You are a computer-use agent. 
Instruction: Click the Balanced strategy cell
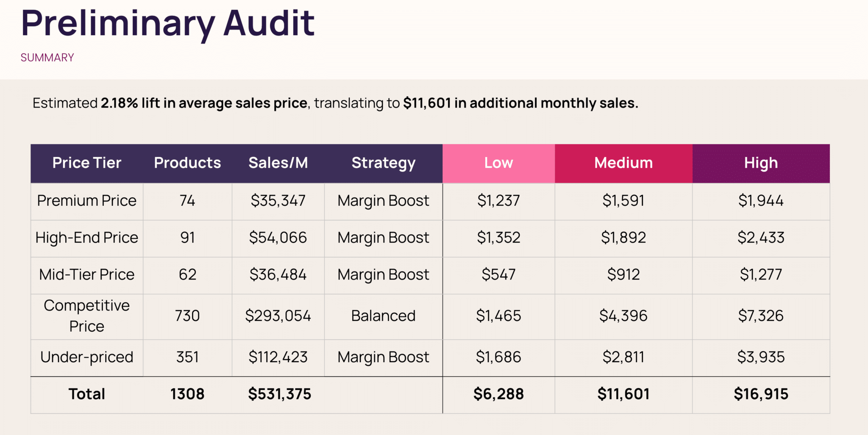[383, 316]
